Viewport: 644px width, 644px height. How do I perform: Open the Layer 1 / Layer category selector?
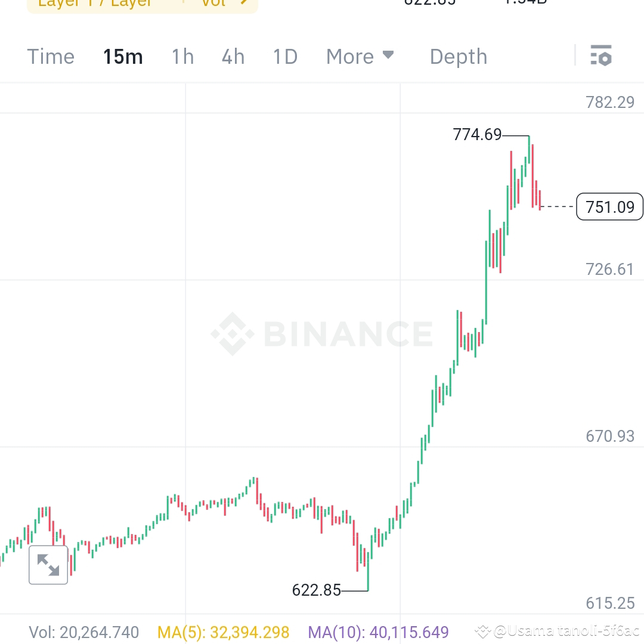pos(95,3)
